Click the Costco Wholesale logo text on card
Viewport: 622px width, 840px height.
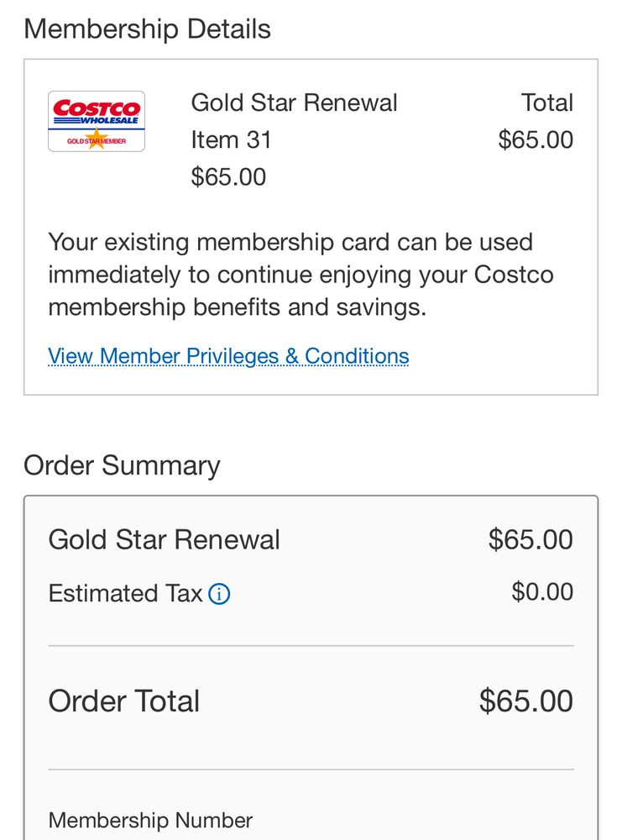(x=97, y=112)
